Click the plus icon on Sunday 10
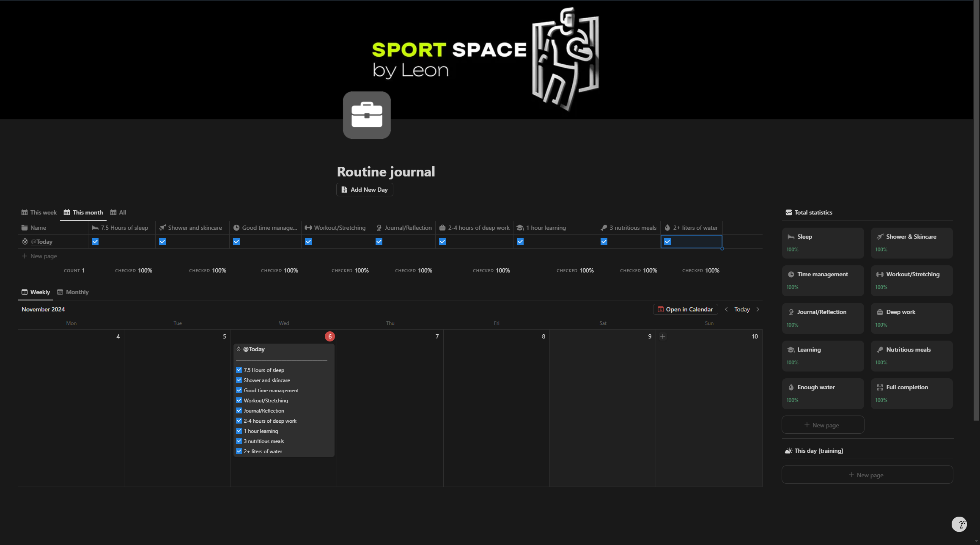Image resolution: width=980 pixels, height=545 pixels. pos(663,336)
